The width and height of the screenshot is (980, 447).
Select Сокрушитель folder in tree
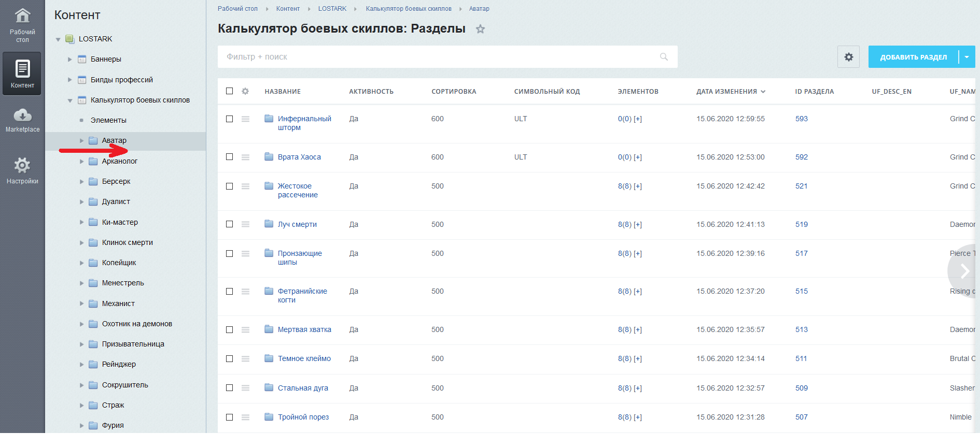tap(125, 385)
